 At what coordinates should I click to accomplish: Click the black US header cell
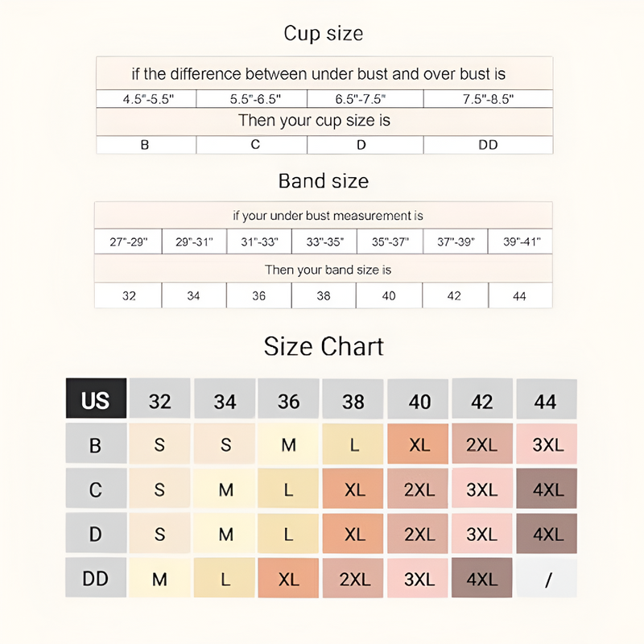point(96,399)
